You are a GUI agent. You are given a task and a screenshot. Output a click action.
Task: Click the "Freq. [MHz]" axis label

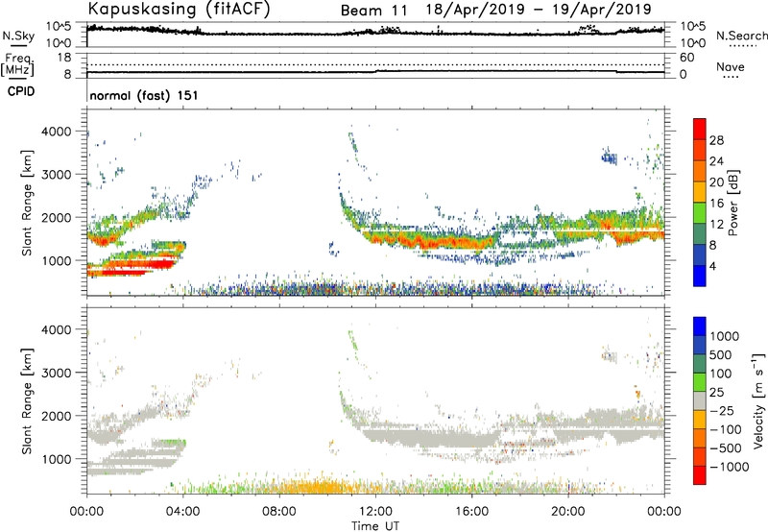pyautogui.click(x=17, y=65)
